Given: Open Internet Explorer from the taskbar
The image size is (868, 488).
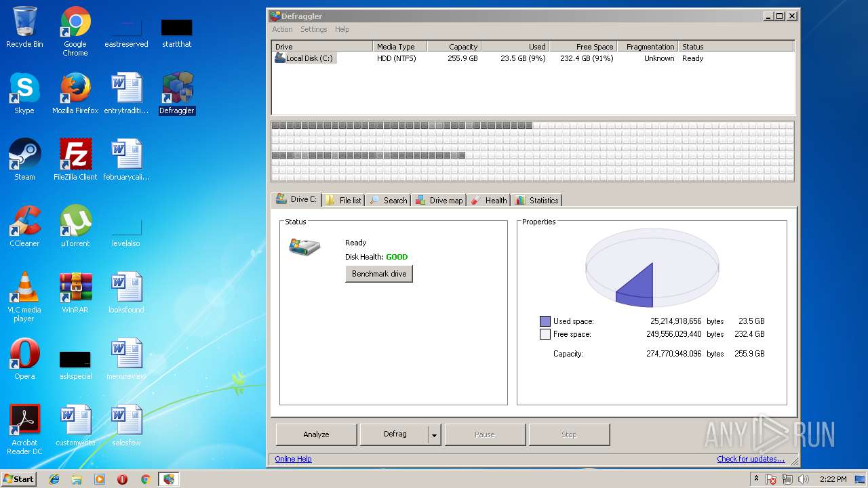Looking at the screenshot, I should [54, 479].
